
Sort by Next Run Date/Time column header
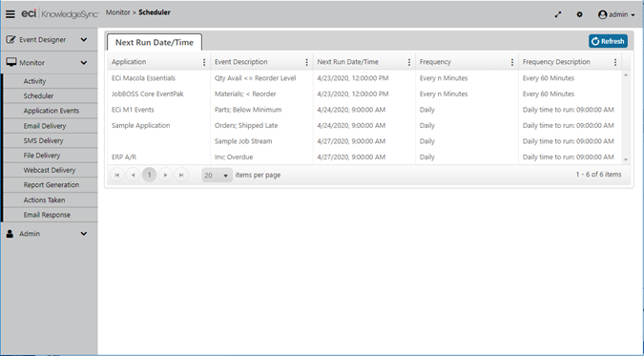(x=348, y=62)
